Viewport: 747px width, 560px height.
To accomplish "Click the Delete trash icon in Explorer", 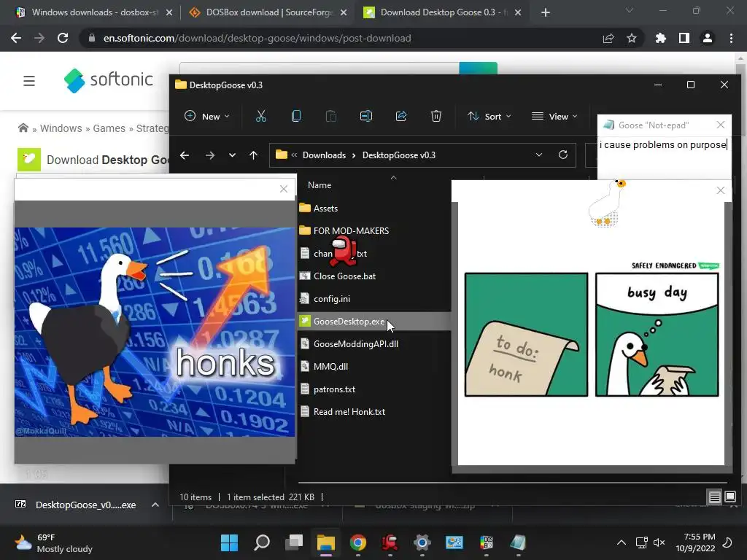I will 436,116.
